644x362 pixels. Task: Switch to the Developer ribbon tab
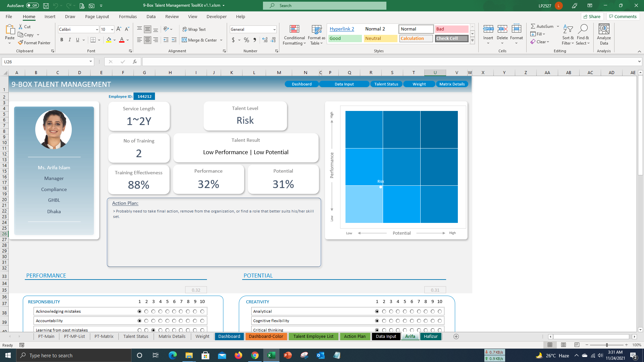click(216, 16)
